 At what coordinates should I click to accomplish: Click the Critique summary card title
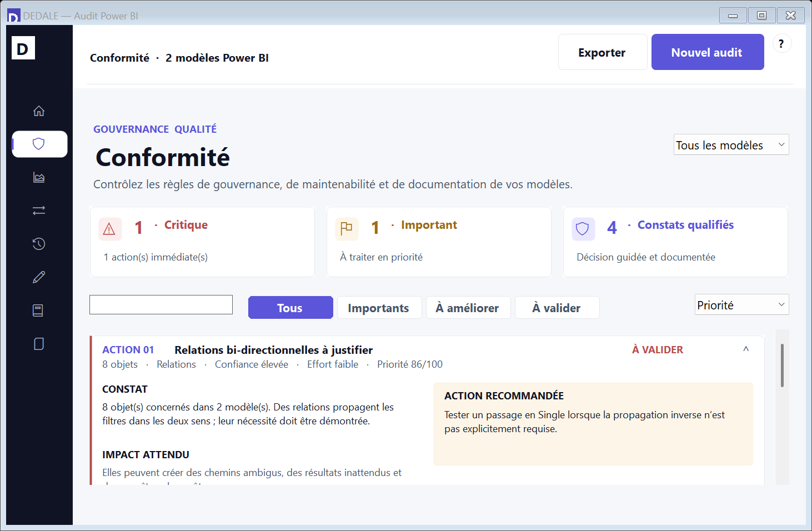click(x=186, y=225)
